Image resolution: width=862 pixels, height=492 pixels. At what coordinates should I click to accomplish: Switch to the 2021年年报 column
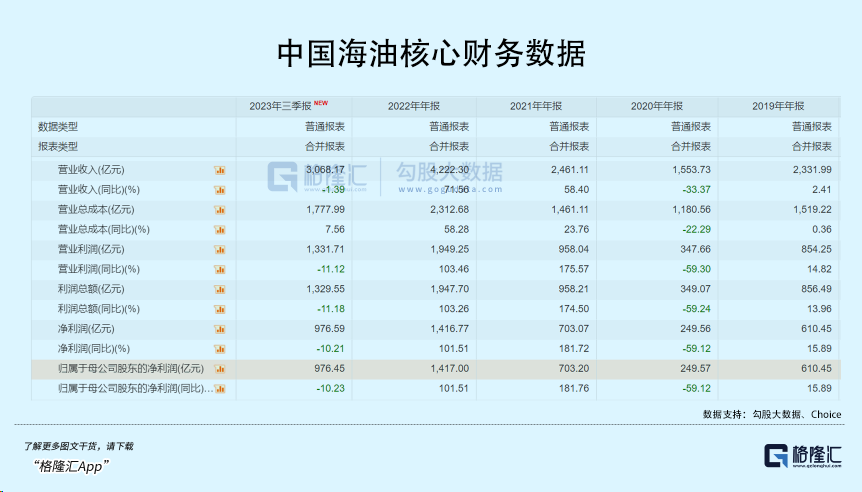pos(536,106)
